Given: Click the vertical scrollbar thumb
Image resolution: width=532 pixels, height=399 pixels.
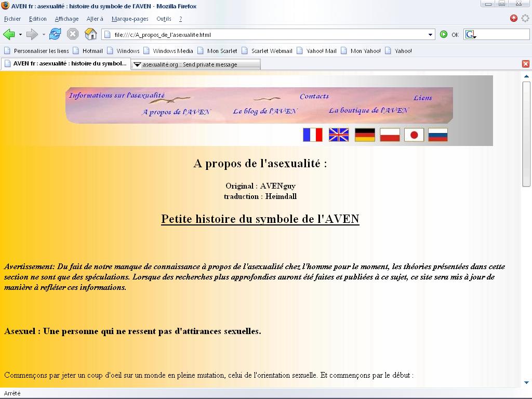Looking at the screenshot, I should click(x=526, y=134).
